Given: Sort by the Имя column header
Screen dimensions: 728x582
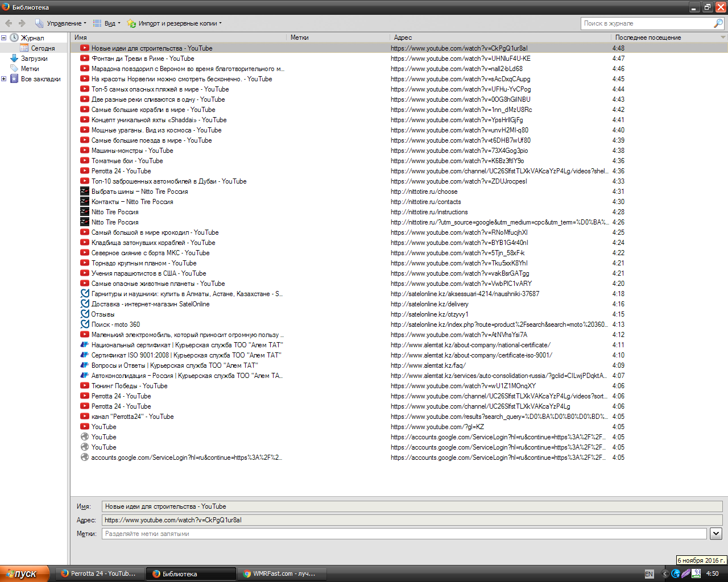Looking at the screenshot, I should (179, 38).
